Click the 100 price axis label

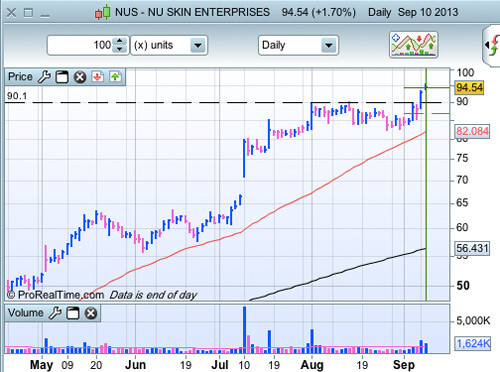pos(465,72)
